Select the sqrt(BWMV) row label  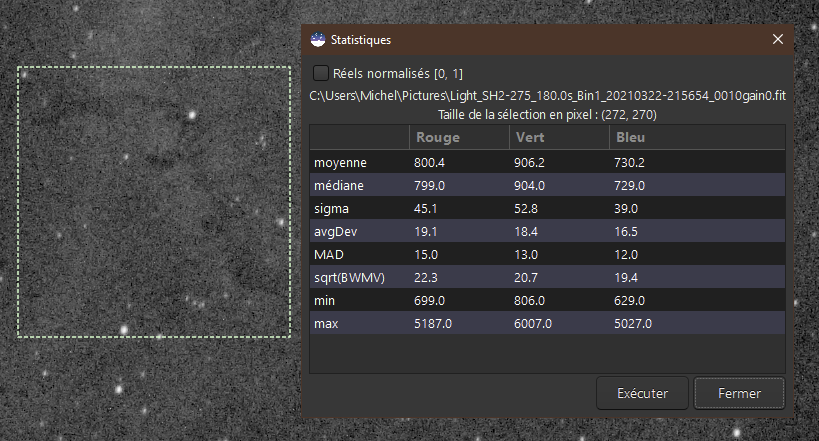click(x=349, y=277)
